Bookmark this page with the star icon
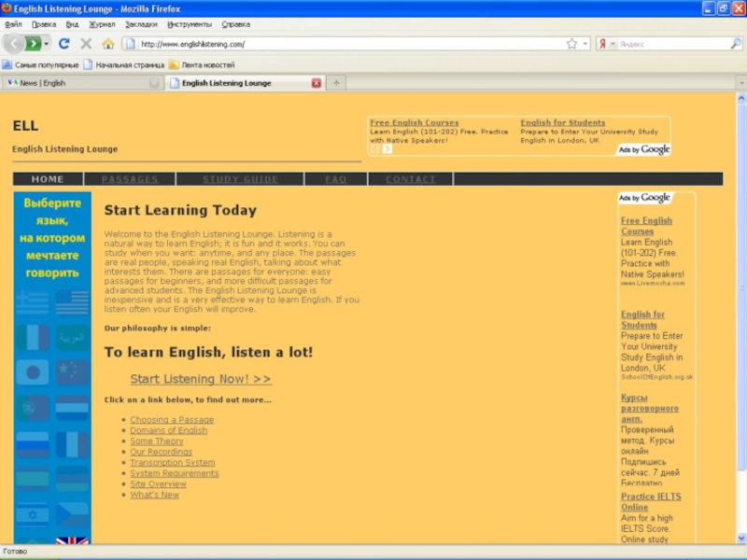The image size is (747, 560). (571, 44)
